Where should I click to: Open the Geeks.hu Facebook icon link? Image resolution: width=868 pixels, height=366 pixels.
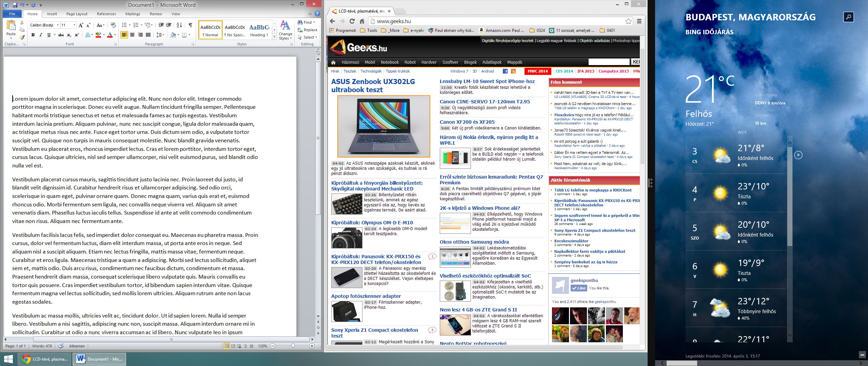(505, 71)
